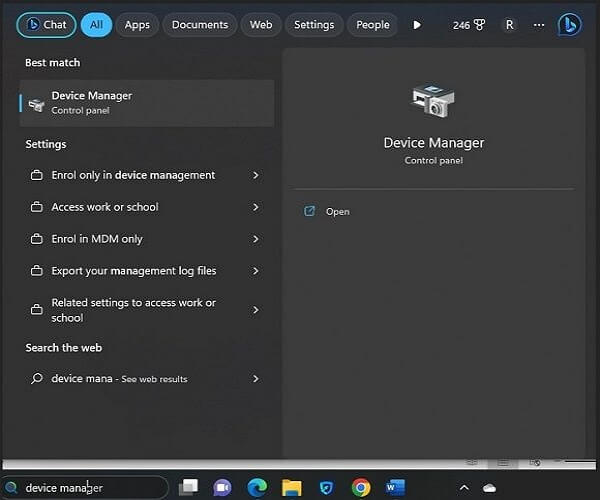This screenshot has height=500, width=600.
Task: Open Enrol only in device management setting
Action: coord(147,175)
